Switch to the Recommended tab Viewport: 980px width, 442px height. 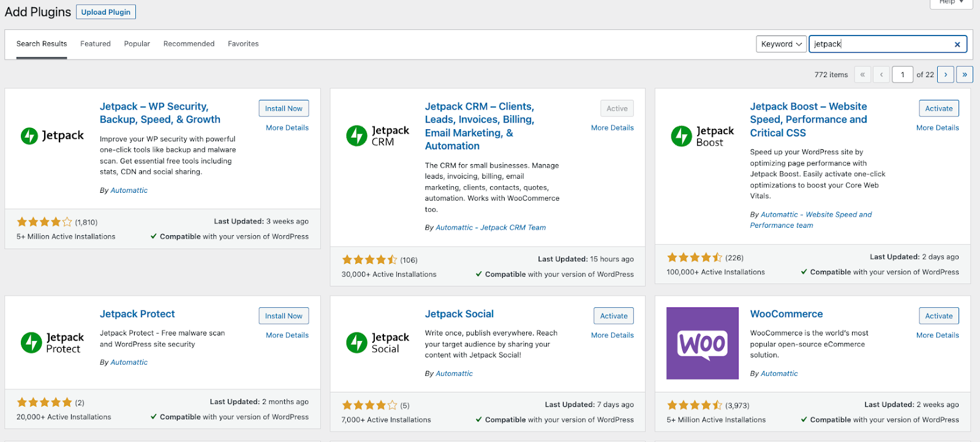[x=189, y=44]
